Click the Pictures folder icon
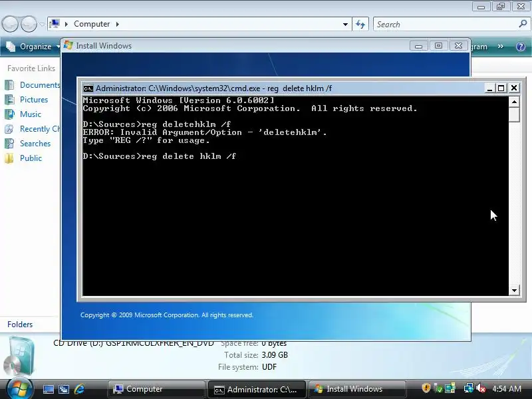The image size is (532, 399). point(9,99)
